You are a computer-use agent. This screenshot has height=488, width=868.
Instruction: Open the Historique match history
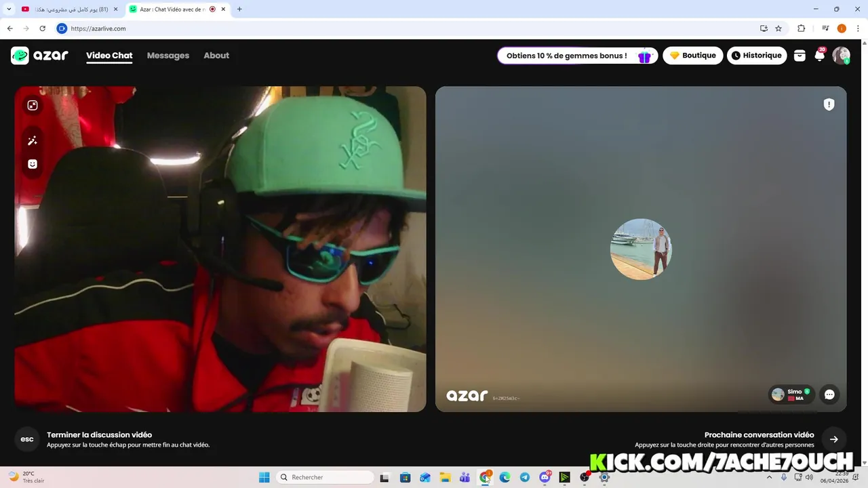(757, 56)
